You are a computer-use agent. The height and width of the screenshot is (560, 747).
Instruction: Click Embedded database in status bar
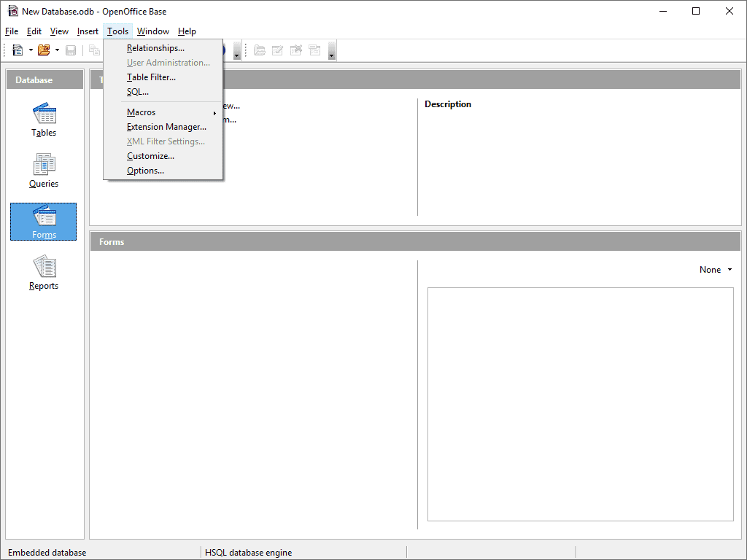coord(47,553)
